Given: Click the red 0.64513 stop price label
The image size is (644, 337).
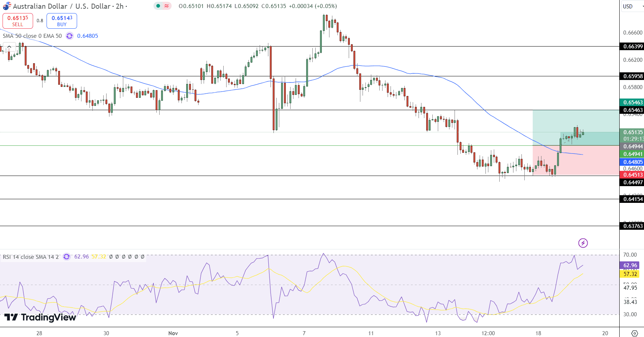Looking at the screenshot, I should [x=632, y=175].
